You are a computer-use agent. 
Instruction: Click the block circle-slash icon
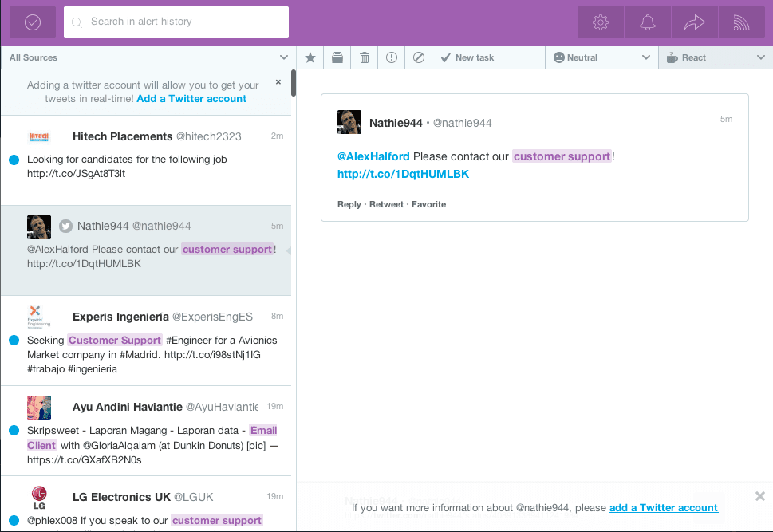(x=419, y=57)
